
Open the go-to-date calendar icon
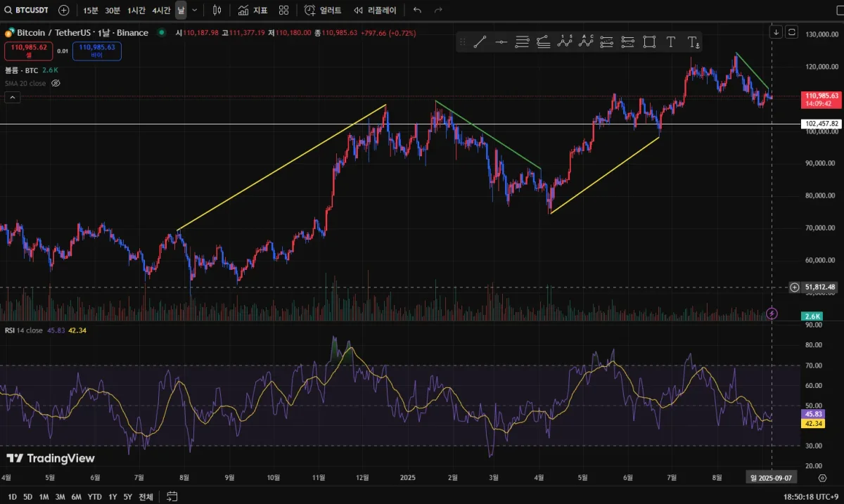click(x=172, y=497)
